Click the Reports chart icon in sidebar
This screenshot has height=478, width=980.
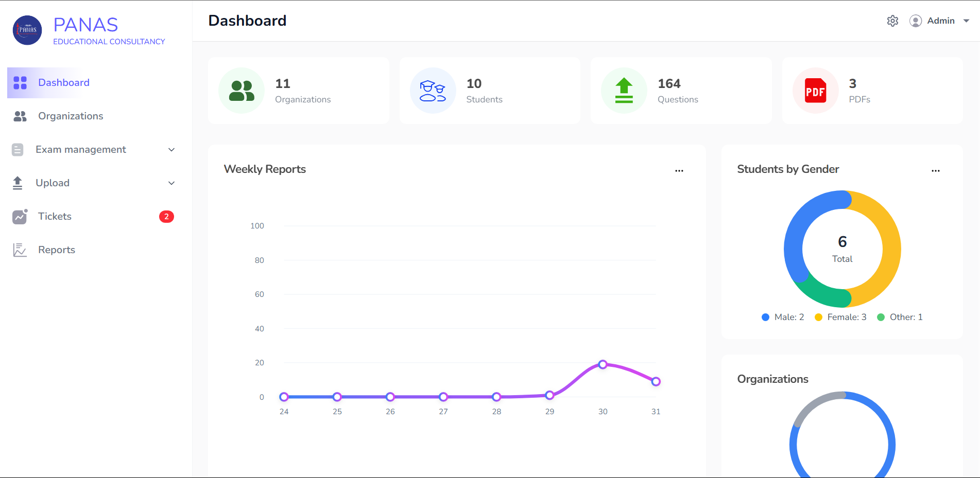(20, 250)
